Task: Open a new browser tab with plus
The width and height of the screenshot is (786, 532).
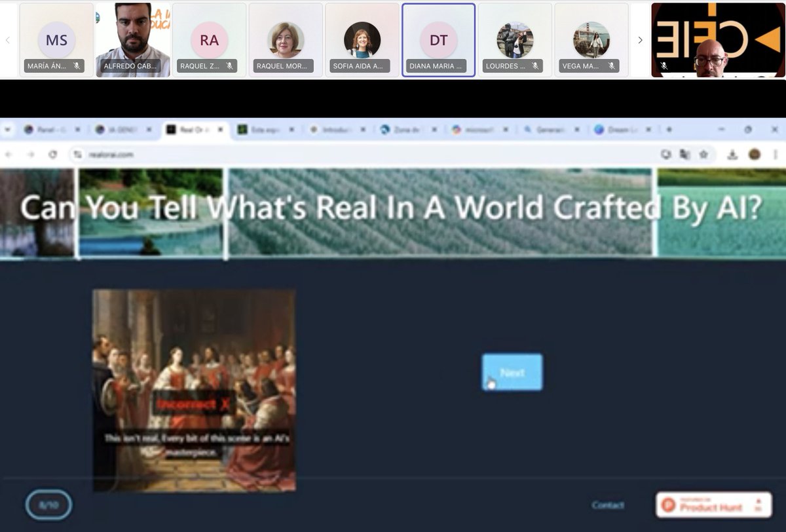Action: [669, 130]
